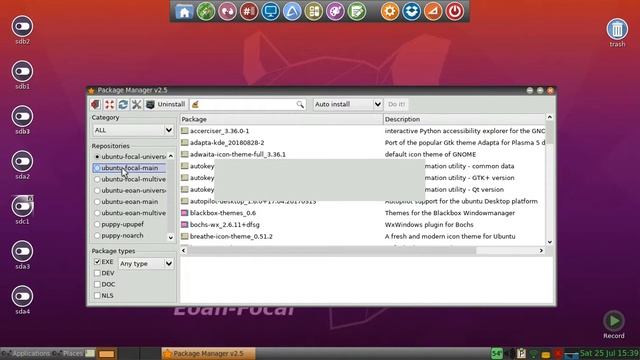Open the home folder dock icon

tap(184, 11)
